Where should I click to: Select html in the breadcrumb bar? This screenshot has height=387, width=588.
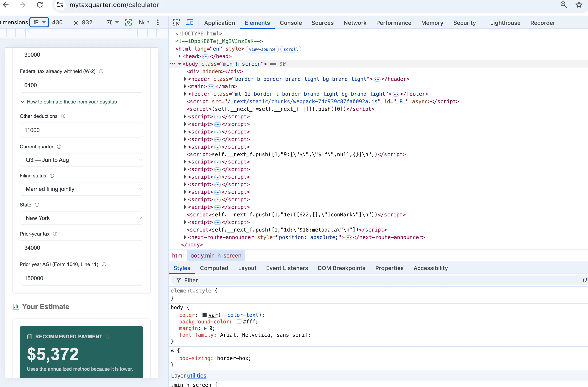[178, 256]
